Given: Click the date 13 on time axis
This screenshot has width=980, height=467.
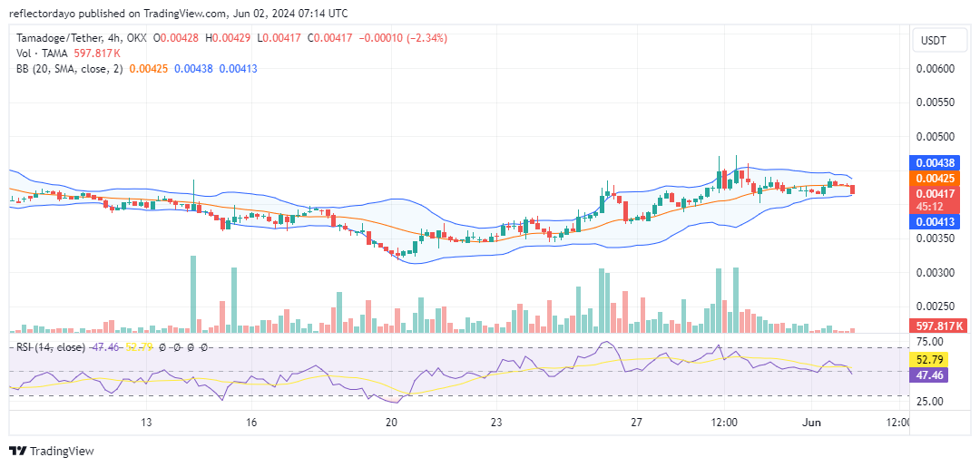Looking at the screenshot, I should [147, 423].
